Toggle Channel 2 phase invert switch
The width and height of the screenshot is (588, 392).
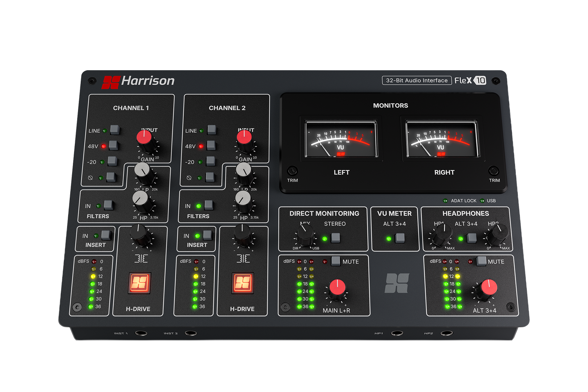point(210,177)
